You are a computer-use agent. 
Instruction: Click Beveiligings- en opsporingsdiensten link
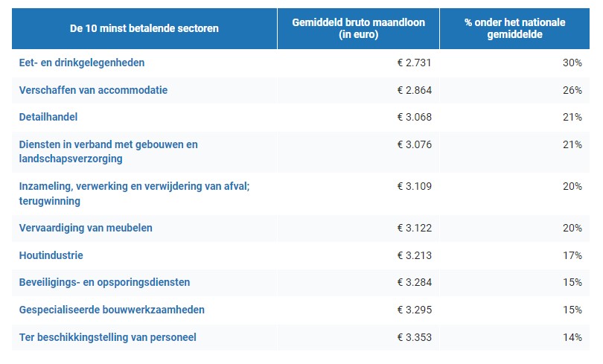pos(104,282)
